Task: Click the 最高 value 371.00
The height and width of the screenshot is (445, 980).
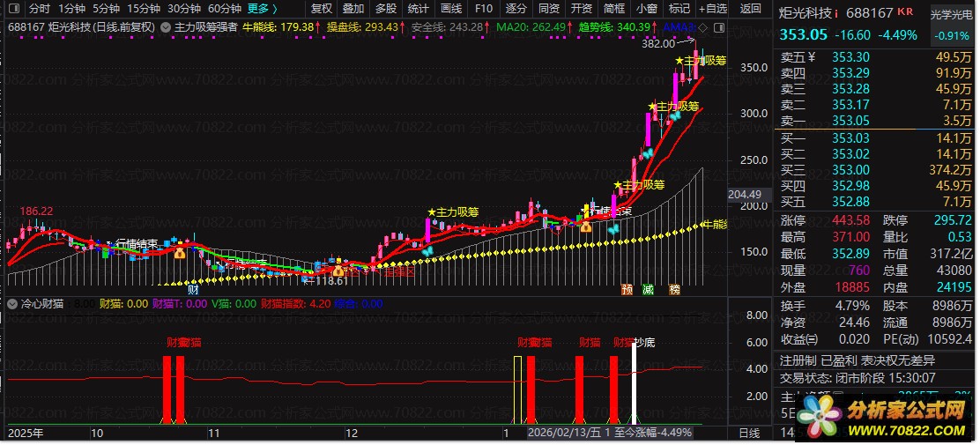Action: tap(850, 237)
